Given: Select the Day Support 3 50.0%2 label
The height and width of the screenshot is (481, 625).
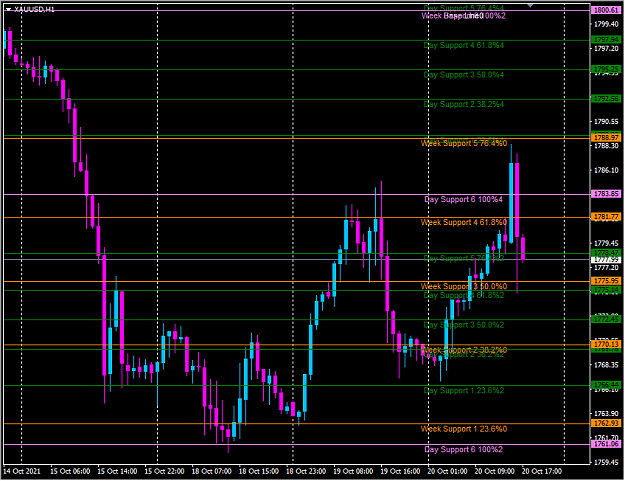Looking at the screenshot, I should pyautogui.click(x=464, y=325).
